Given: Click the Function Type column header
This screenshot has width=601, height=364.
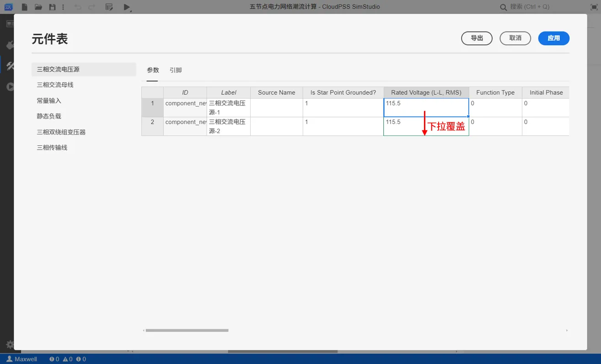Looking at the screenshot, I should point(495,92).
